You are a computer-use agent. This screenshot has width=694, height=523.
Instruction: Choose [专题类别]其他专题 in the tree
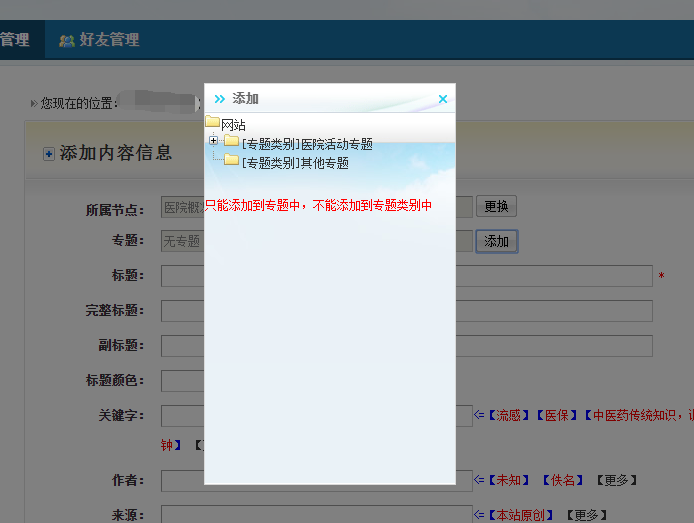(x=295, y=162)
